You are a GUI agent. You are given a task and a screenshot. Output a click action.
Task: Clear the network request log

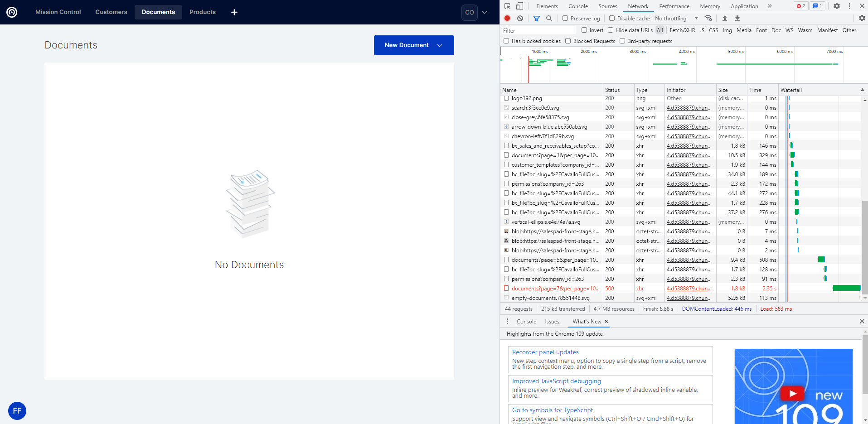[520, 18]
